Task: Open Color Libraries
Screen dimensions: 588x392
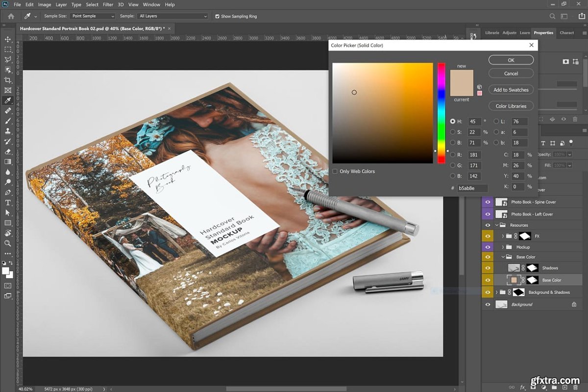Action: (x=511, y=106)
